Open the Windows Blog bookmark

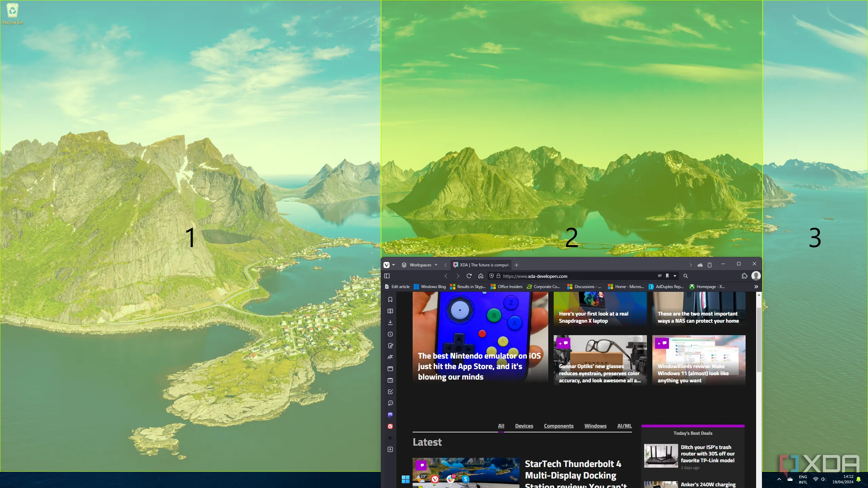430,287
